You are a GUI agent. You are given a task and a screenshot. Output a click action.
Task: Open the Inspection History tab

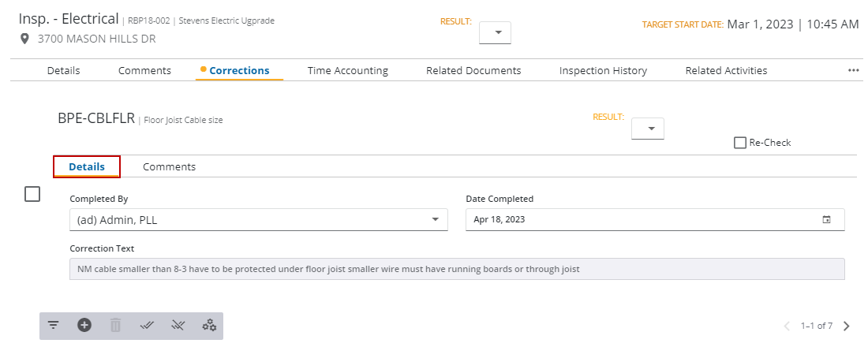603,70
